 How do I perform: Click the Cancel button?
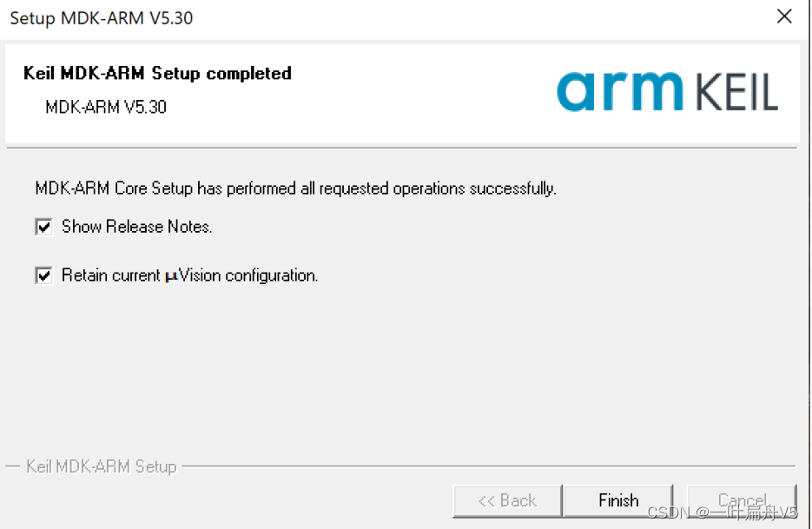[742, 500]
